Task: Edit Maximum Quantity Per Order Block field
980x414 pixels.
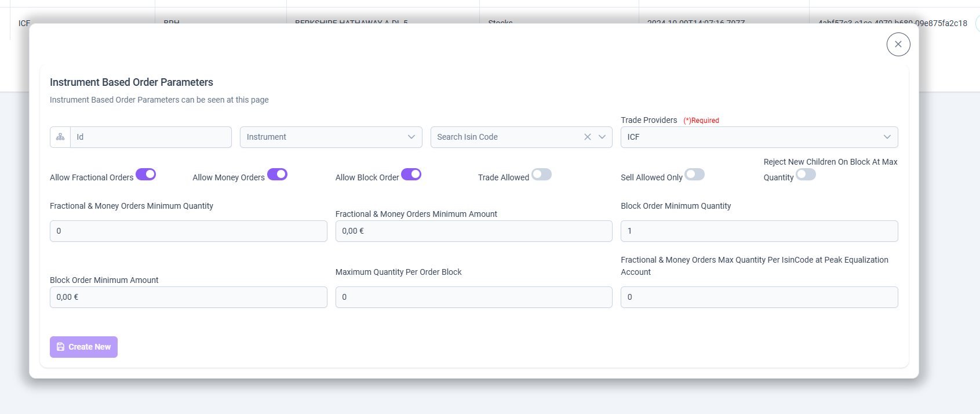Action: [474, 297]
